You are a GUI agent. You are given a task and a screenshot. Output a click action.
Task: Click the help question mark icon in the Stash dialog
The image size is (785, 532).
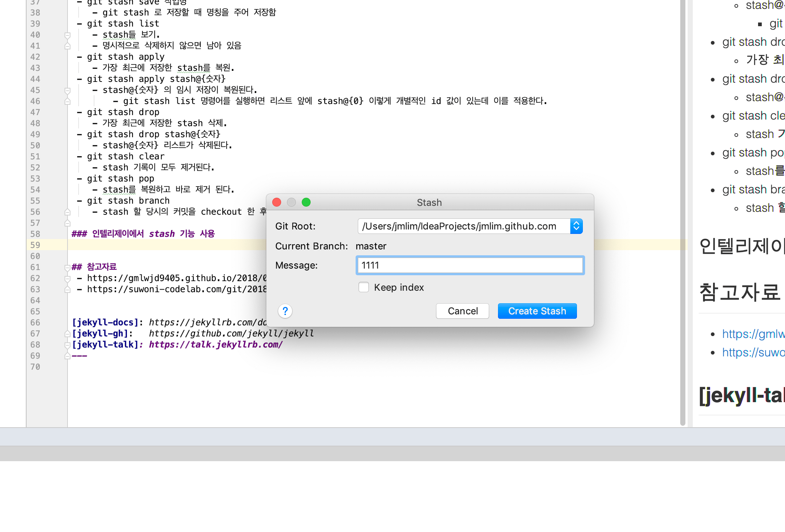point(285,311)
